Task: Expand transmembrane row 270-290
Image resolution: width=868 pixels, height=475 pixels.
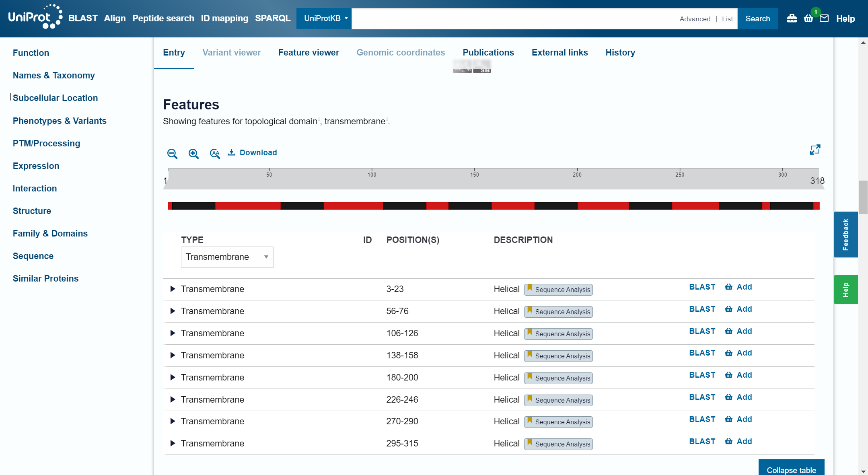Action: pos(173,421)
